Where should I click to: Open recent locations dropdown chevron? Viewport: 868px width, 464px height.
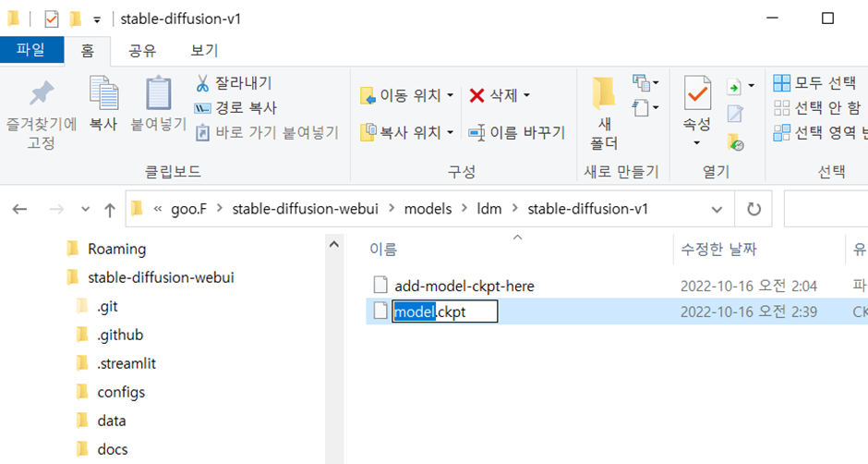(85, 209)
